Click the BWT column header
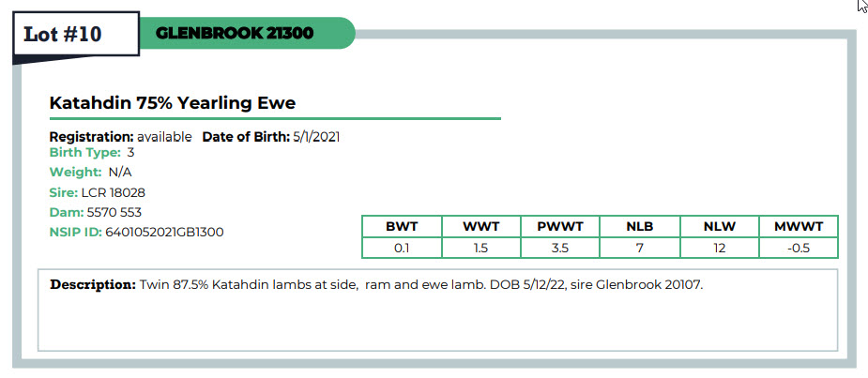 pos(402,226)
